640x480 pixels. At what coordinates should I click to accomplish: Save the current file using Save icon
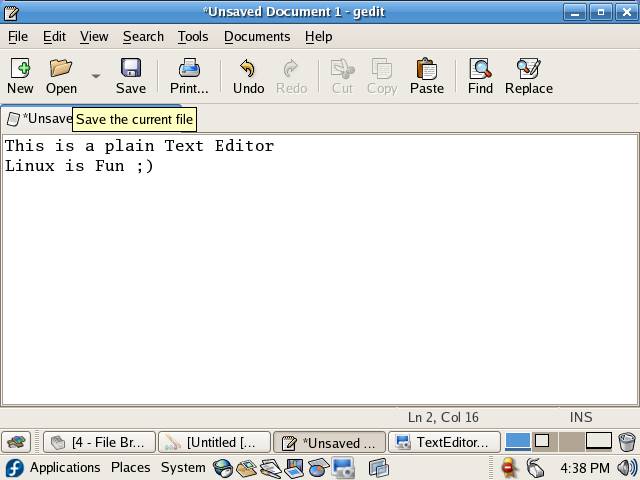pyautogui.click(x=131, y=68)
